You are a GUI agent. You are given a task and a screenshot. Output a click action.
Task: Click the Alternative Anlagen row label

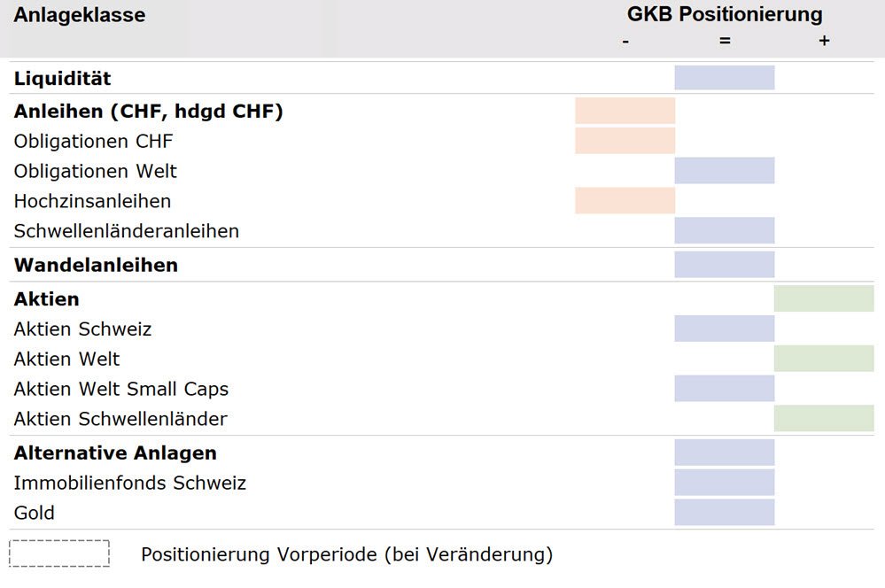[115, 453]
